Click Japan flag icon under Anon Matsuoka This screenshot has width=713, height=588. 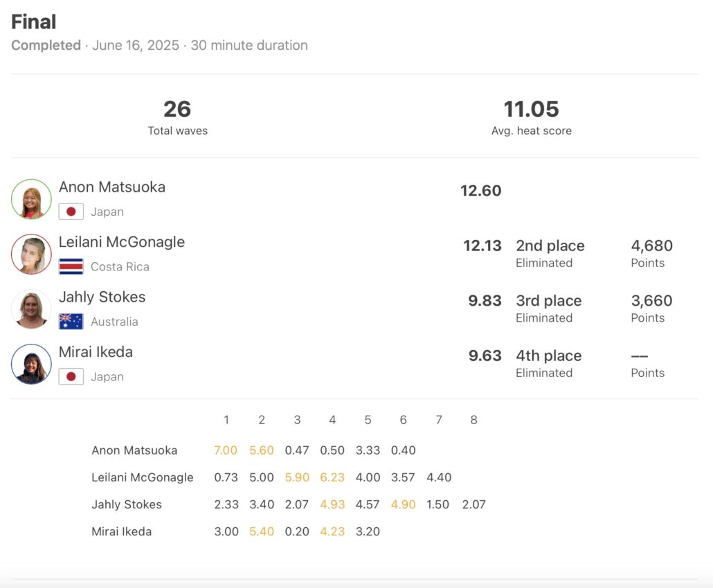tap(71, 212)
